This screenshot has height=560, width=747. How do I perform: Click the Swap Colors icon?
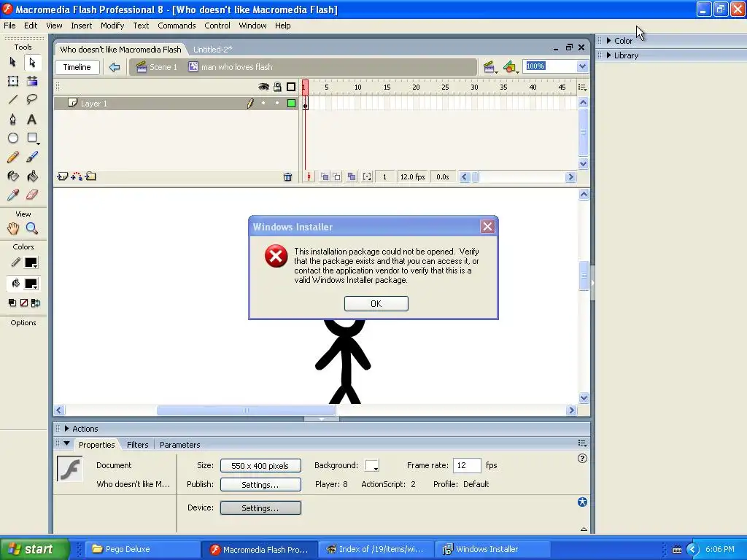pyautogui.click(x=36, y=303)
